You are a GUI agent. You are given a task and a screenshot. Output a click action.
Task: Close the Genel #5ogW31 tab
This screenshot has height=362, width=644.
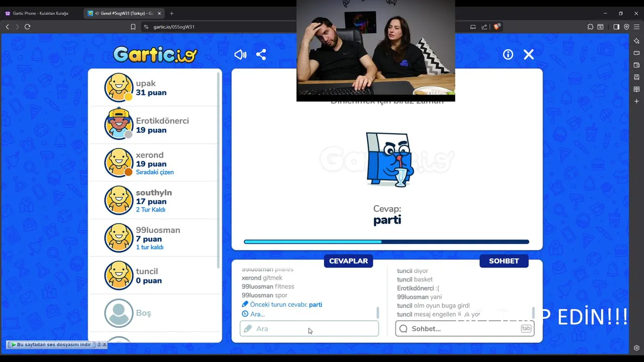click(159, 13)
